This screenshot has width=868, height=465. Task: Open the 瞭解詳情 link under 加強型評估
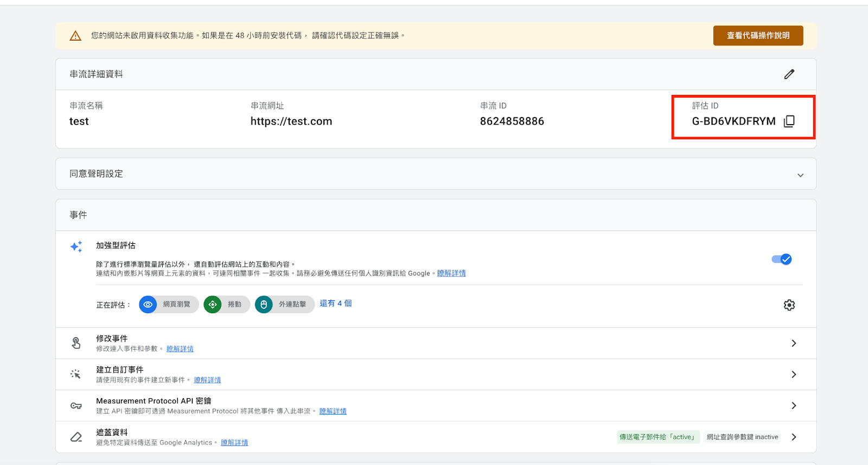click(451, 273)
